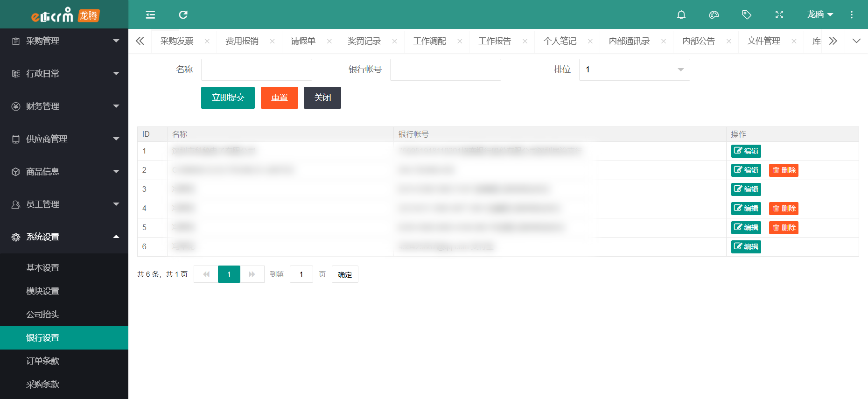Click the notification bell icon
The width and height of the screenshot is (868, 399).
(681, 15)
